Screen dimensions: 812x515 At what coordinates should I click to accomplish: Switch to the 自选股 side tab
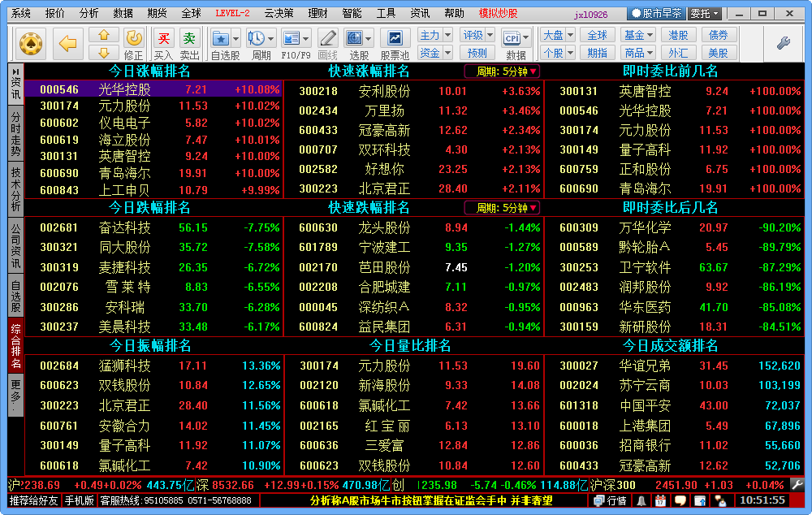(16, 296)
